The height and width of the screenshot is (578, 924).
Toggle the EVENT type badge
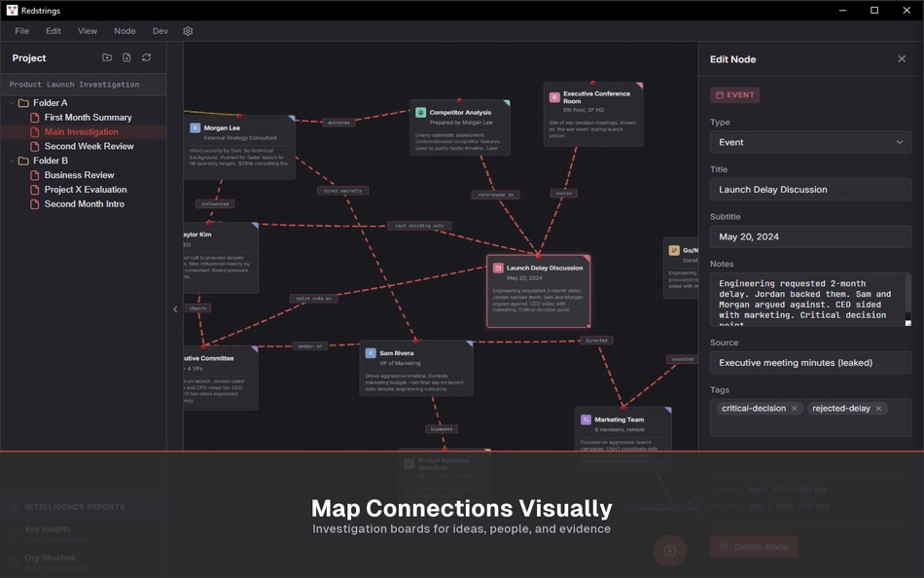(734, 94)
